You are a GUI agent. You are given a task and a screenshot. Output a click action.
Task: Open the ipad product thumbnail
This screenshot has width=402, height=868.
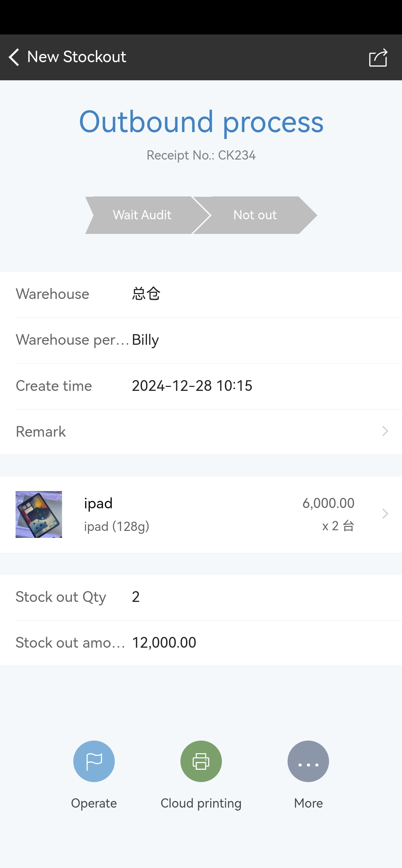pyautogui.click(x=39, y=514)
